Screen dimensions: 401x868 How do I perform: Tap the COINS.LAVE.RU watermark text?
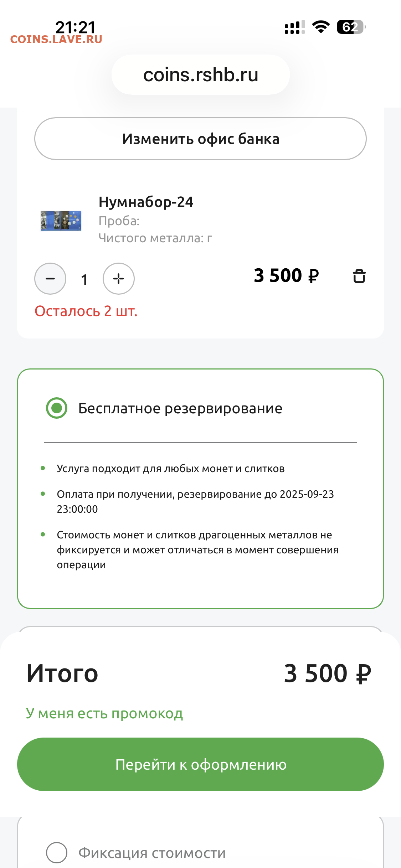coord(56,40)
